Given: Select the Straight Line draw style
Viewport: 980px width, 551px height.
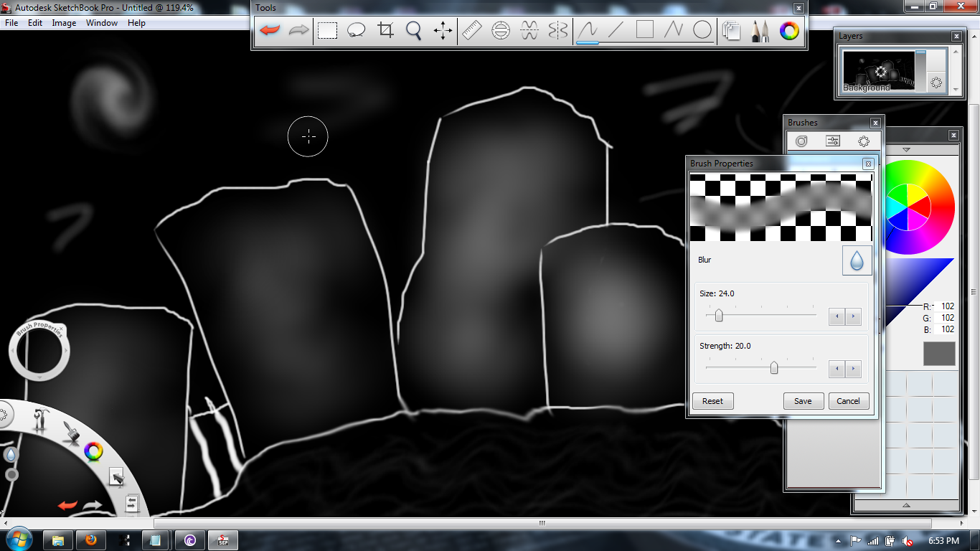Looking at the screenshot, I should pyautogui.click(x=616, y=30).
